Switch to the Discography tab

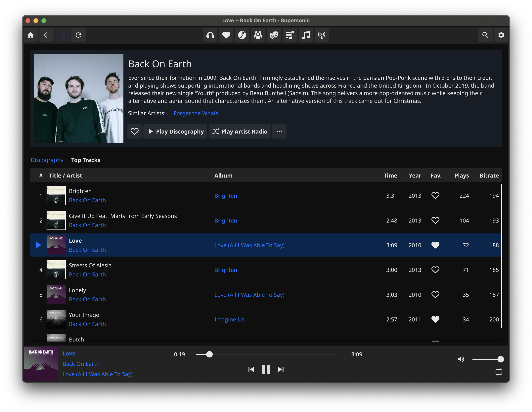pyautogui.click(x=47, y=160)
